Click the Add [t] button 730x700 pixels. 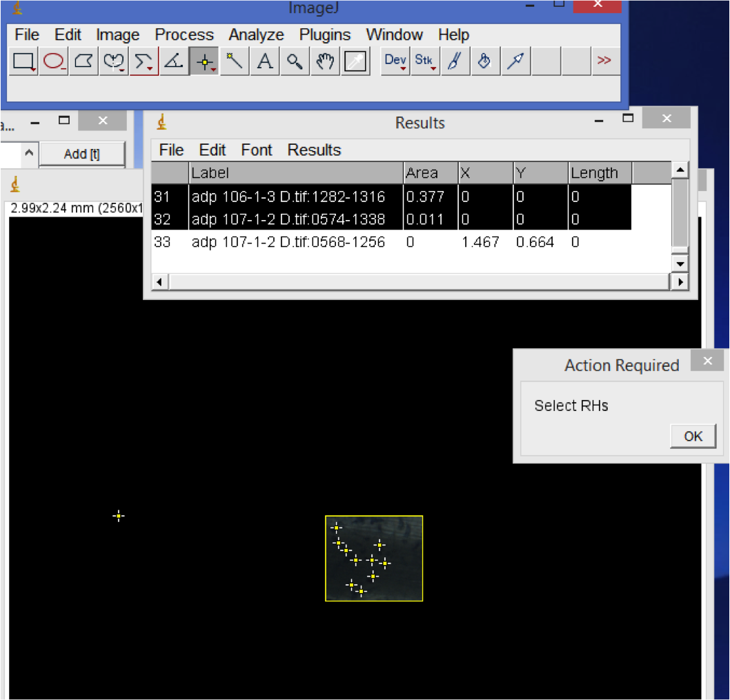point(82,154)
